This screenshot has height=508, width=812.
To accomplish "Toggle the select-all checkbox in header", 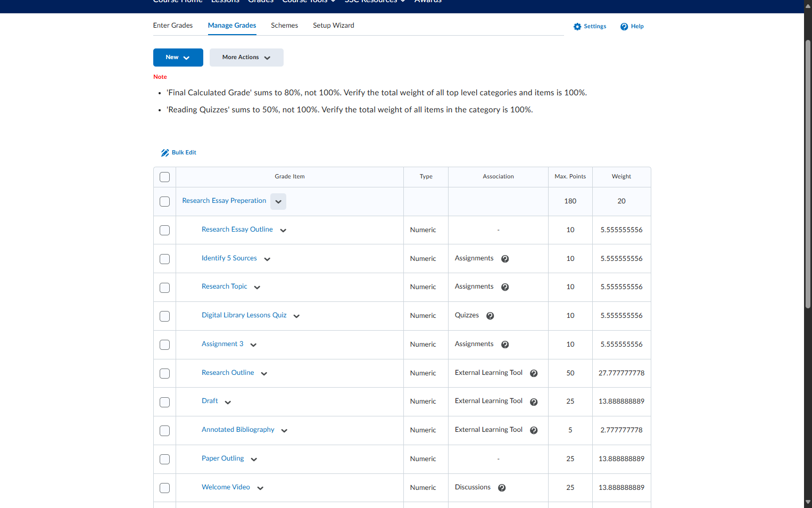I will (165, 177).
